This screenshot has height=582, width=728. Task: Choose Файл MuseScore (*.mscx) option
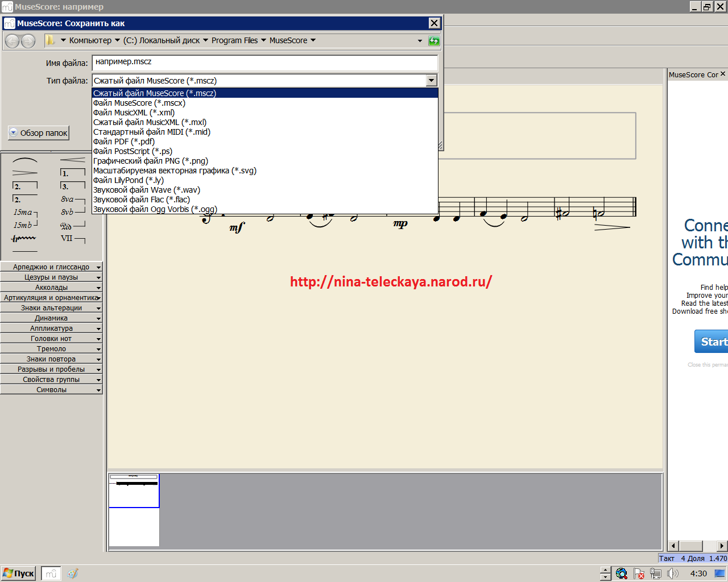pos(265,103)
